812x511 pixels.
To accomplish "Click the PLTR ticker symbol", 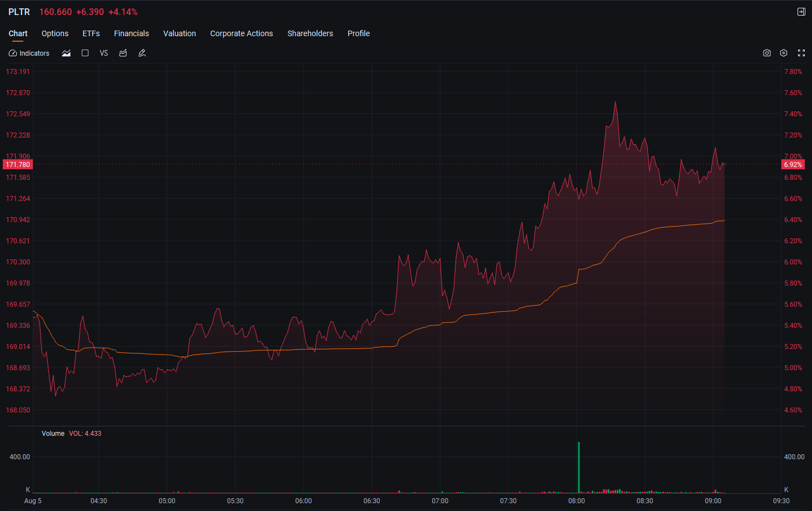I will (x=19, y=12).
